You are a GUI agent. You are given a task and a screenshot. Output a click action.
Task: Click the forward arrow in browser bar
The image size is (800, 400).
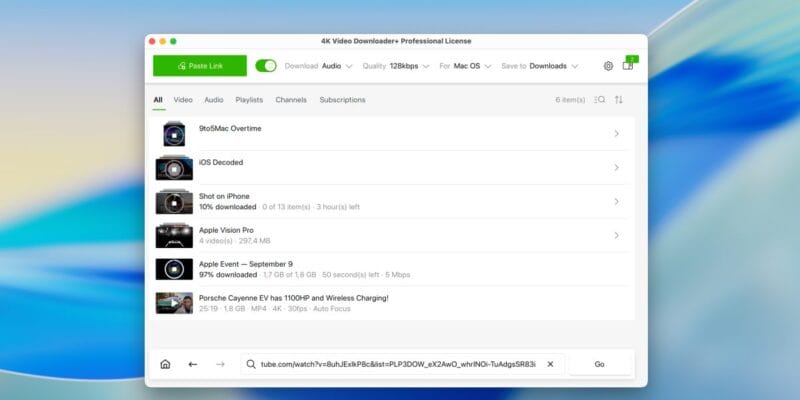(x=220, y=364)
